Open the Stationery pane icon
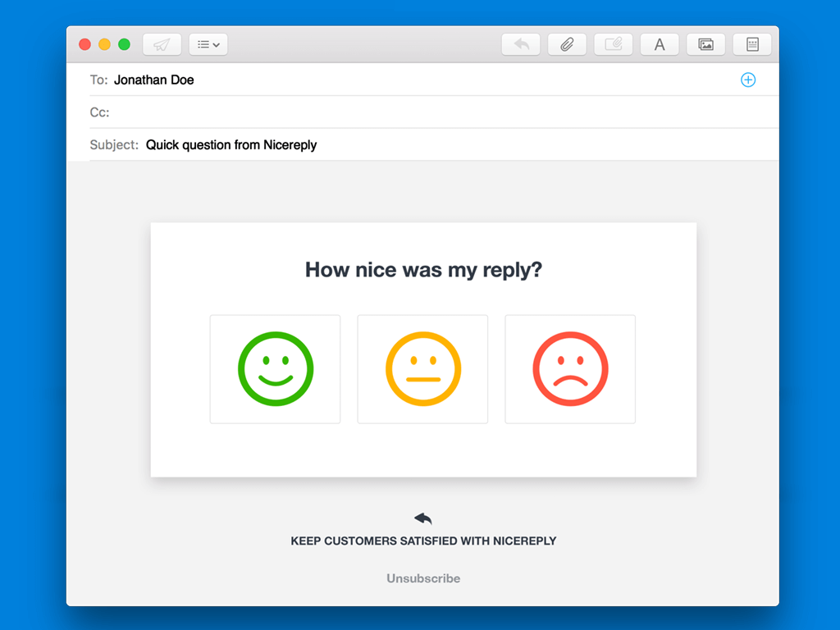This screenshot has height=630, width=840. point(751,44)
